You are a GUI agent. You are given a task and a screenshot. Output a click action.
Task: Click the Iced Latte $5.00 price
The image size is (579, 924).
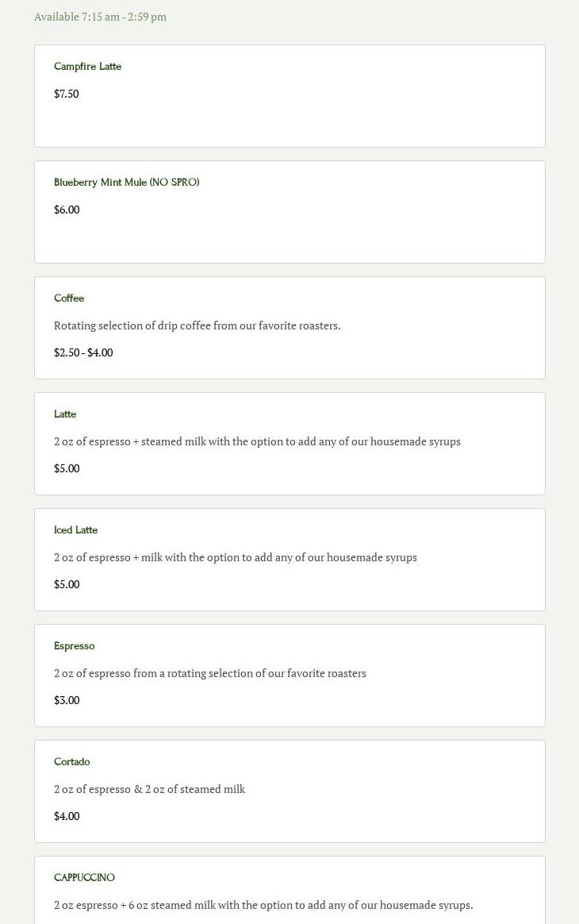point(67,584)
